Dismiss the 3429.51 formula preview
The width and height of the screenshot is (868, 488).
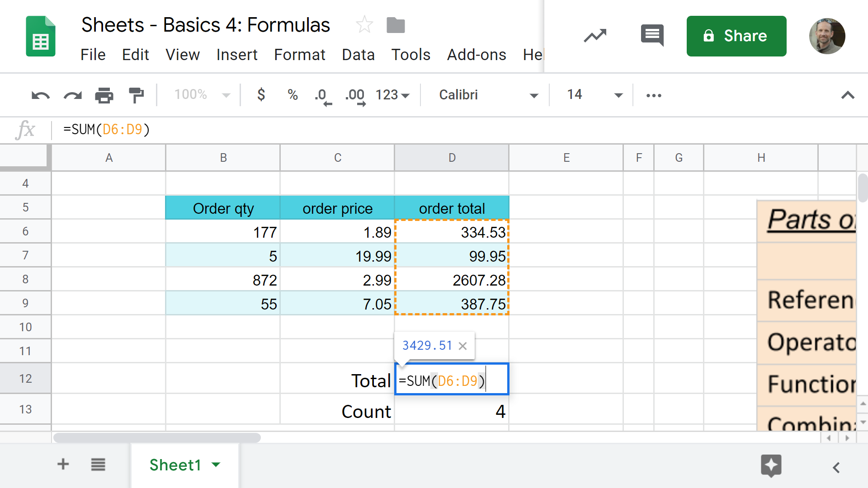tap(462, 346)
